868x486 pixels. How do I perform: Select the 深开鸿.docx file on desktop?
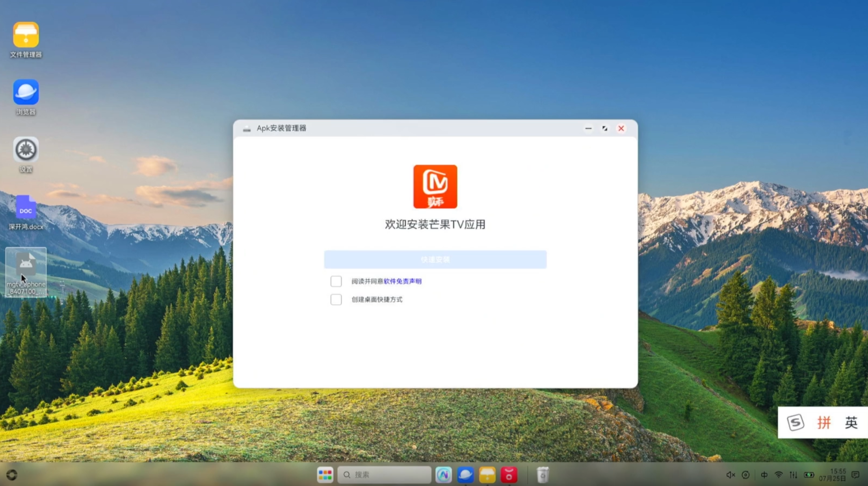click(26, 212)
